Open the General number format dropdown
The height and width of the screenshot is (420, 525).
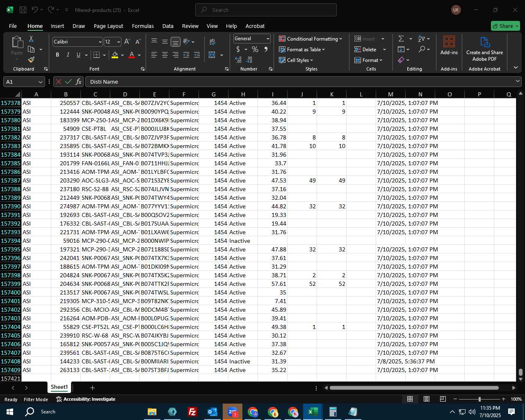(268, 39)
